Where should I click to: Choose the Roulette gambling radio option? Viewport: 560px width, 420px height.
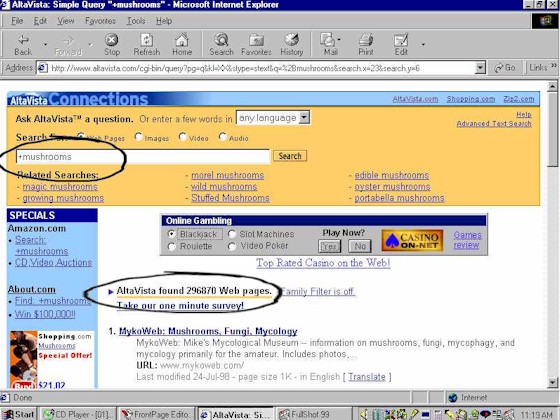[x=171, y=246]
